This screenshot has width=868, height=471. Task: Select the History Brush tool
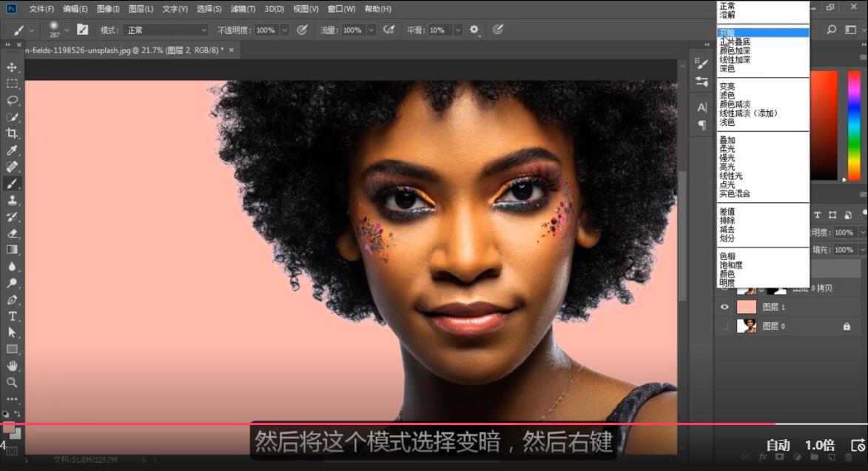pyautogui.click(x=12, y=217)
